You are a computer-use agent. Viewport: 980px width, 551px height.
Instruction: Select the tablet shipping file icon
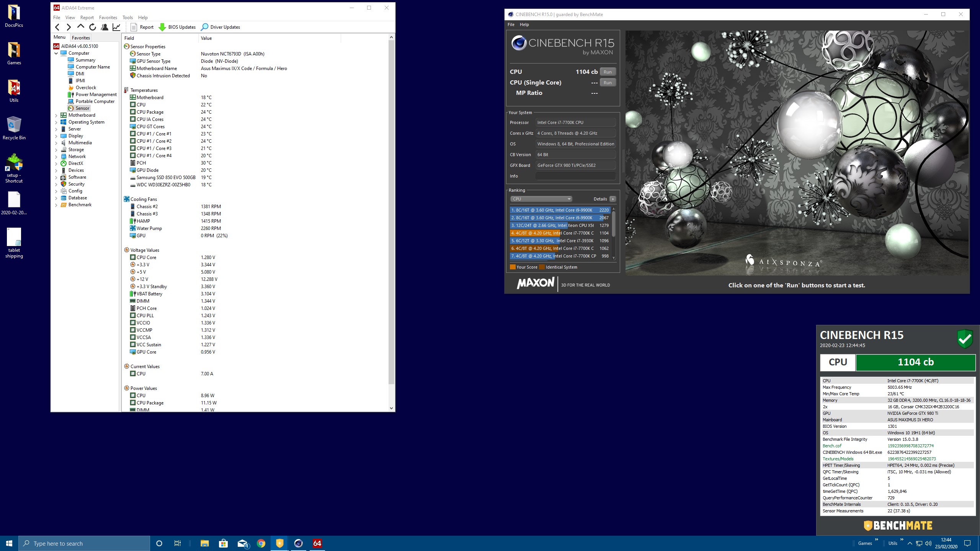tap(14, 243)
